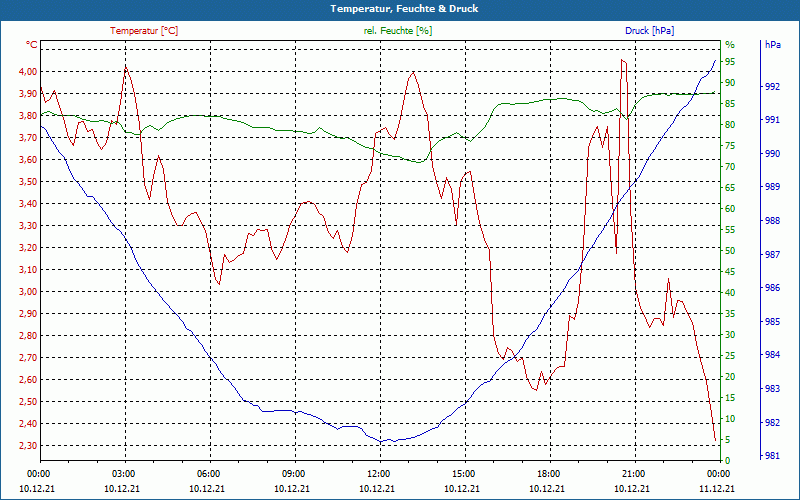800x500 pixels.
Task: Click temperature axis value '3,30'
Action: click(28, 226)
